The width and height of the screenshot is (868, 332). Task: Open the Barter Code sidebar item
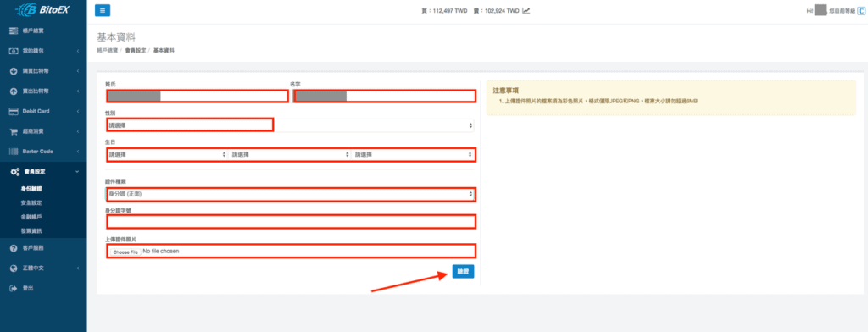pos(43,152)
